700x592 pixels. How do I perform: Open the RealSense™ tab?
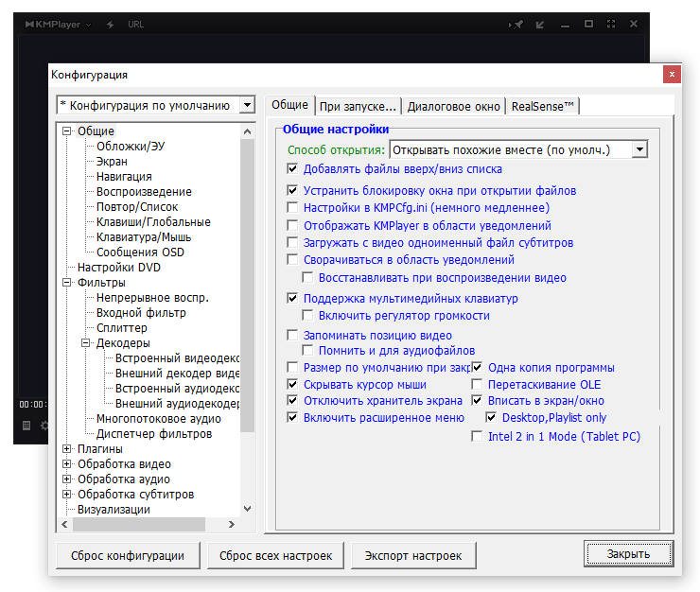pos(542,107)
